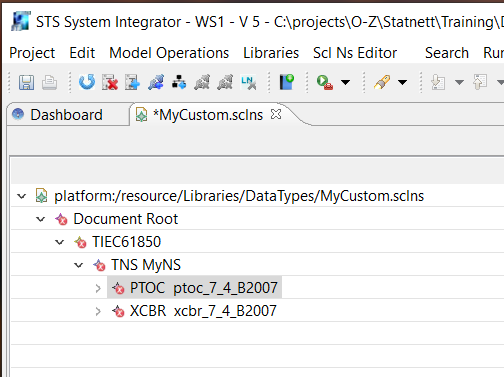Open the Model Operations menu
Screen dimensions: 504x377
[169, 53]
